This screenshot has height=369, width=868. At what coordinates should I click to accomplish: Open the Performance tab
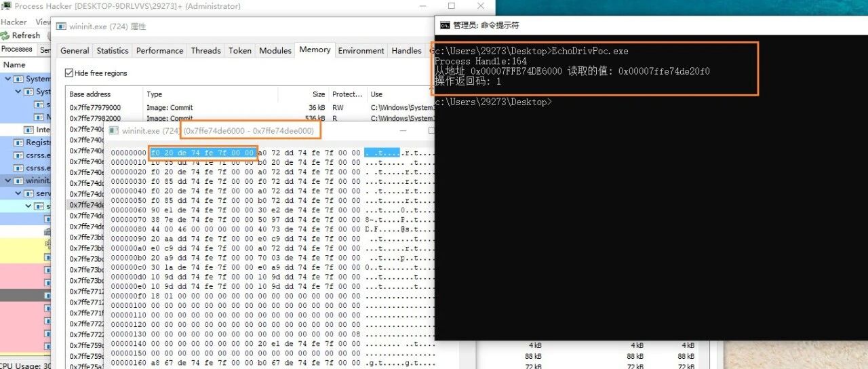pyautogui.click(x=159, y=51)
